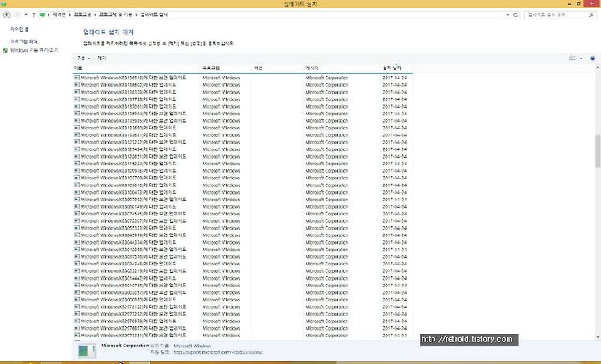
Task: Open the support.microsoft.com help link
Action: 218,352
